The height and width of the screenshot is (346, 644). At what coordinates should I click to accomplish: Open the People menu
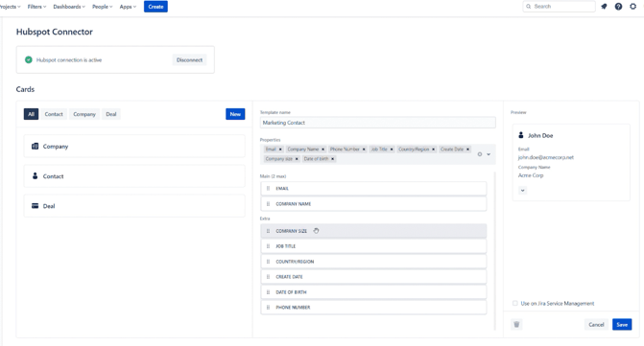coord(103,7)
